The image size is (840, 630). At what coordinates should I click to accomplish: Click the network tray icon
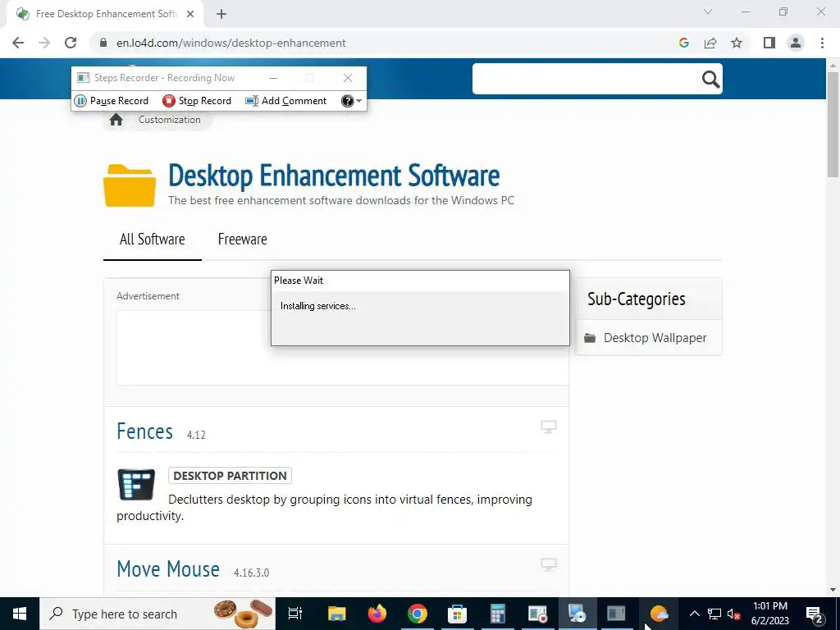(714, 614)
